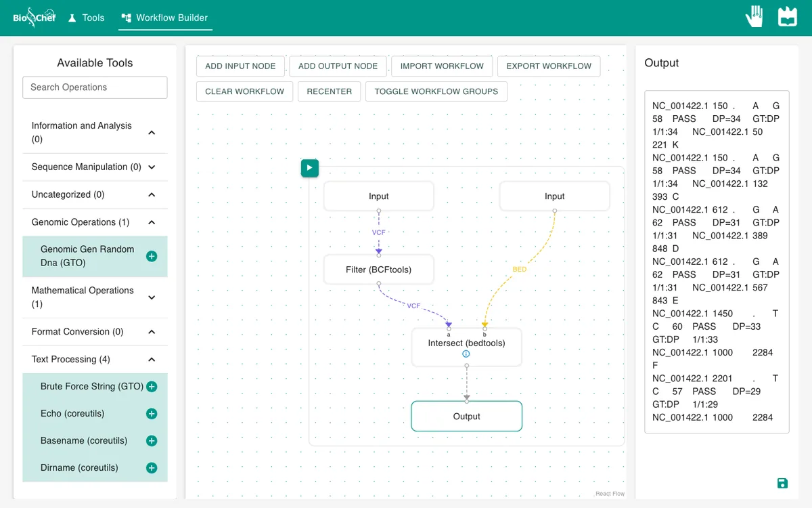Click the Available Tools heading
The image size is (812, 508).
click(x=95, y=63)
